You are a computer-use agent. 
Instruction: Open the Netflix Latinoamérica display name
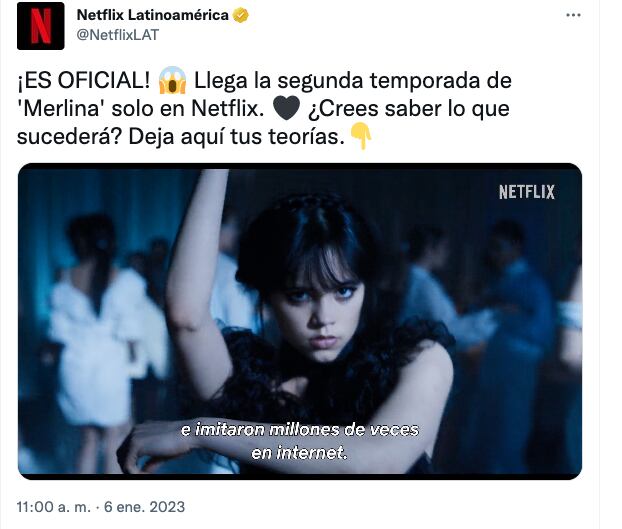point(153,15)
